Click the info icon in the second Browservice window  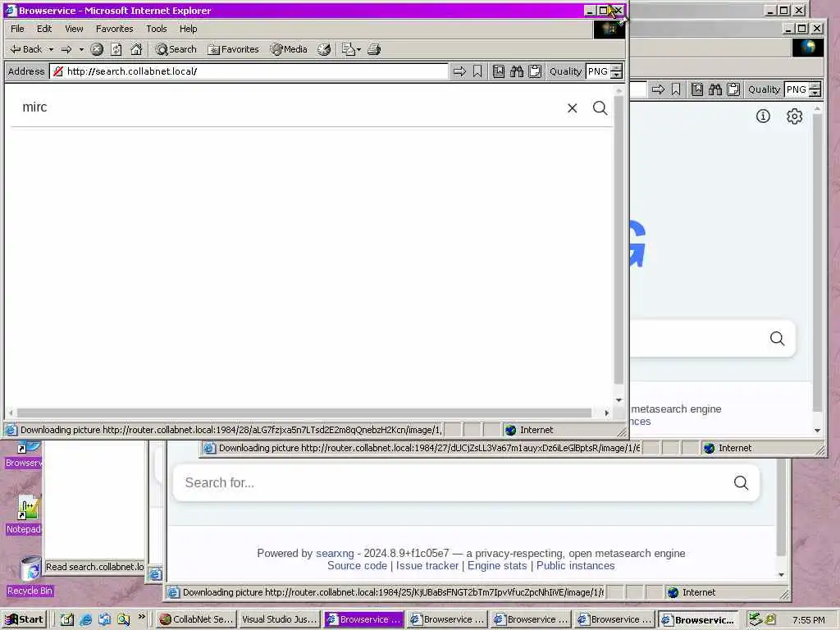click(x=763, y=116)
